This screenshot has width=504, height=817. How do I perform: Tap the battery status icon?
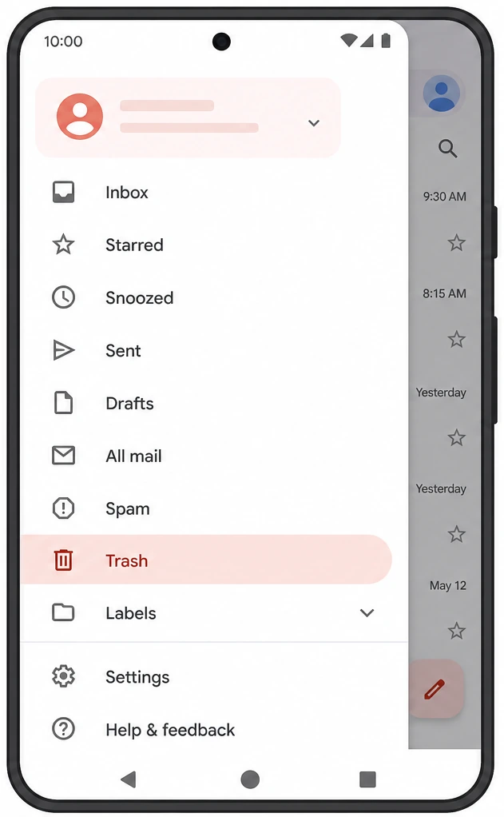pos(386,40)
